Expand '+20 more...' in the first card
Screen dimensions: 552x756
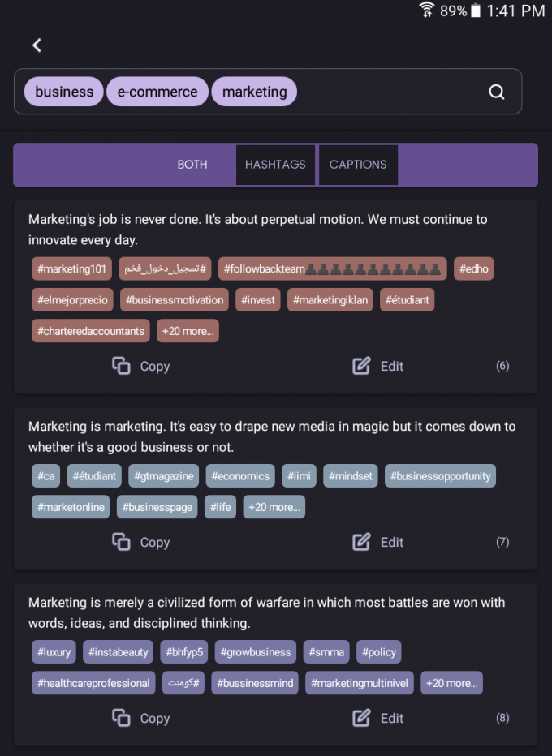(188, 331)
